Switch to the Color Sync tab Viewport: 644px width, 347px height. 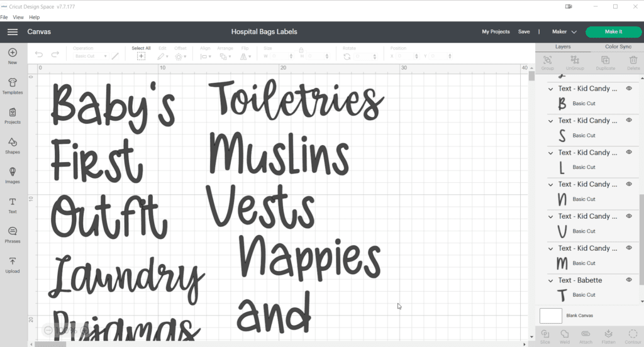[618, 47]
